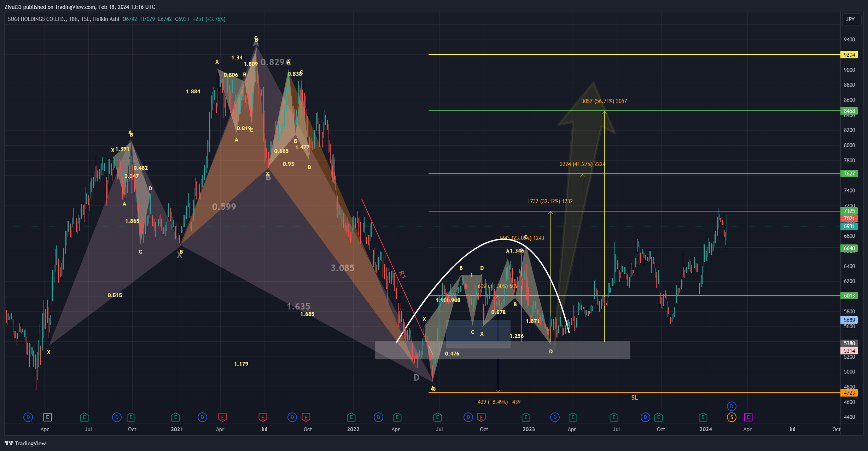Select the teal 6931 current price label

coord(849,226)
